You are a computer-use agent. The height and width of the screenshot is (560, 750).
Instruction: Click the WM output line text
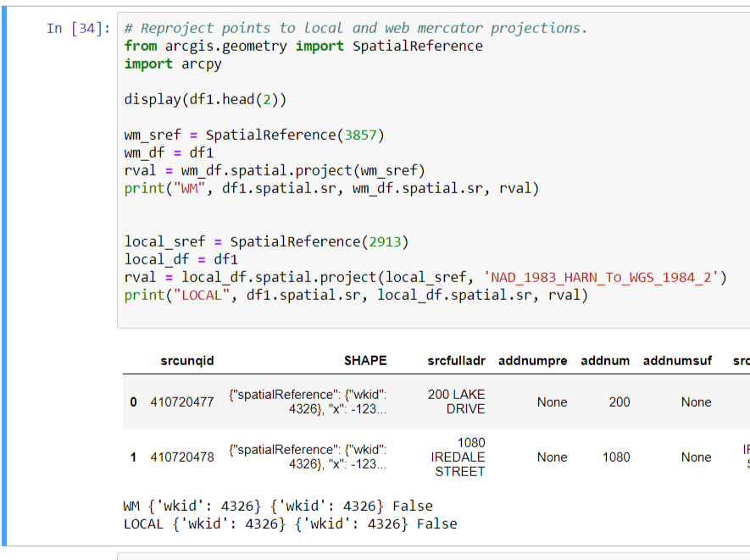point(278,506)
